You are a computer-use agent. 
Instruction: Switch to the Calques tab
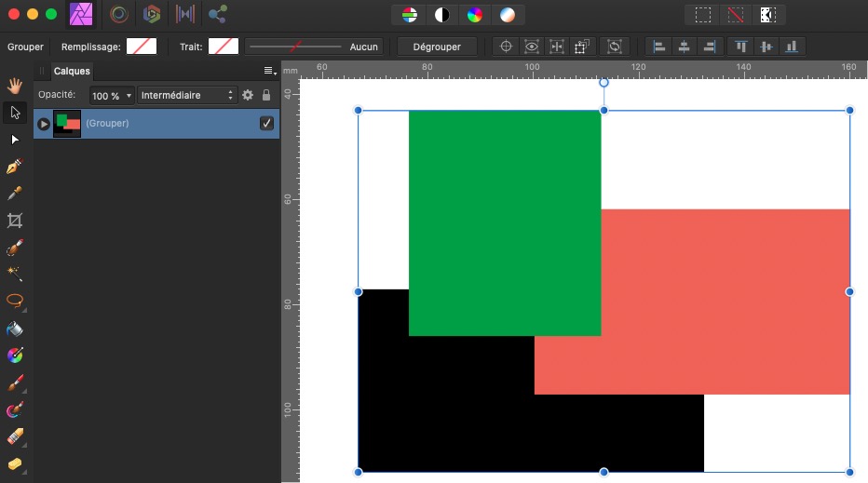tap(72, 71)
